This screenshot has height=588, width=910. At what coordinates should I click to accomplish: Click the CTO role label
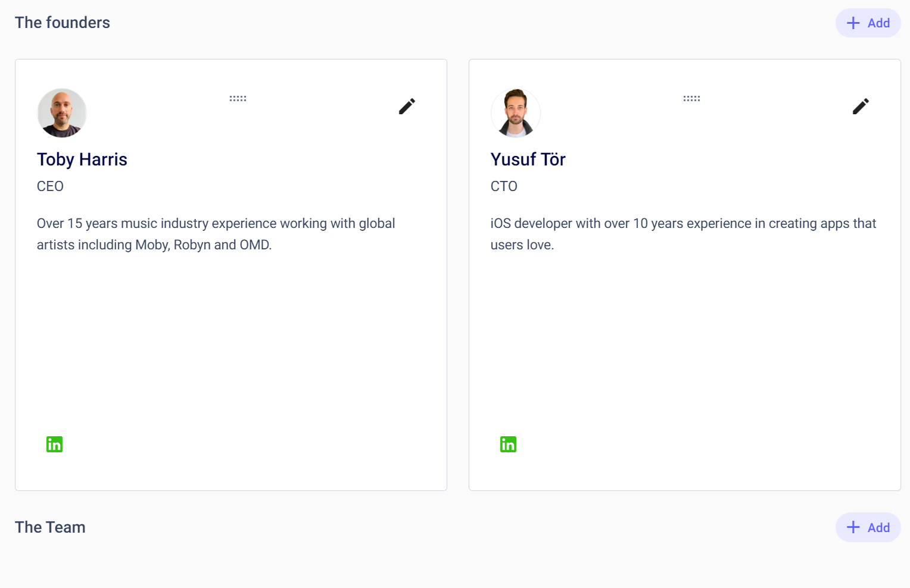tap(504, 186)
